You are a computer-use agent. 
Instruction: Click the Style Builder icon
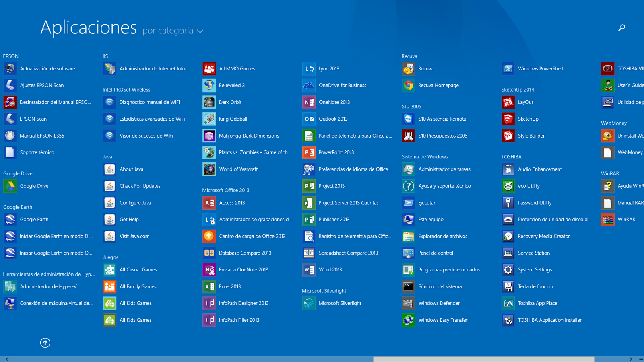(508, 136)
